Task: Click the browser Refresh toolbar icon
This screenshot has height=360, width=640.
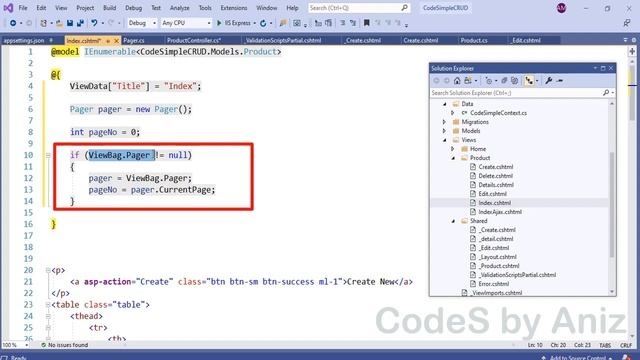Action: (x=263, y=23)
